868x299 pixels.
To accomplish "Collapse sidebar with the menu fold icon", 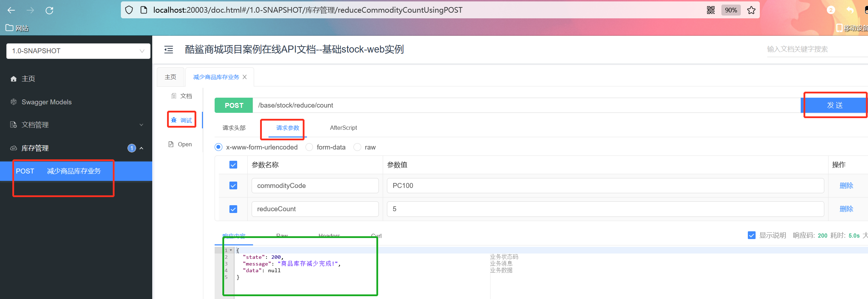I will 169,49.
